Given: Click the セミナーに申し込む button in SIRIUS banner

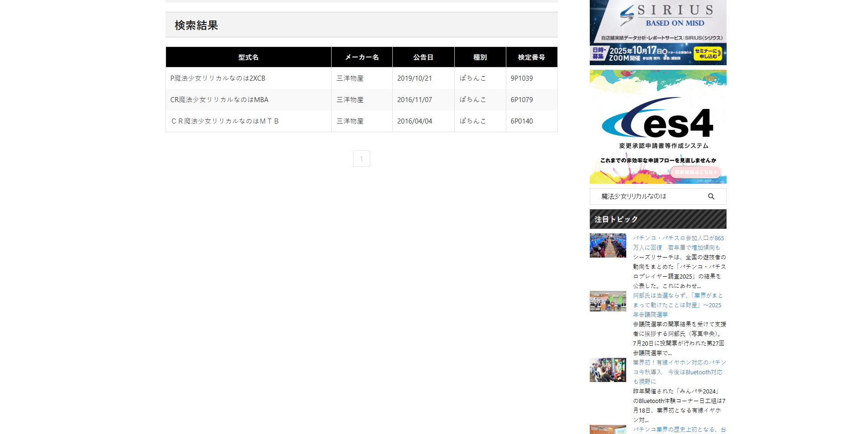Looking at the screenshot, I should tap(707, 53).
